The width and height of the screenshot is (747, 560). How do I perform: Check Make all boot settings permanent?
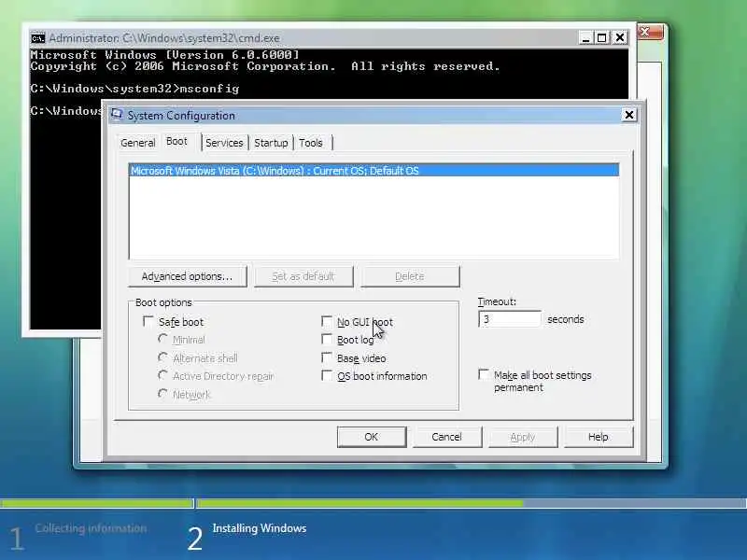click(484, 375)
